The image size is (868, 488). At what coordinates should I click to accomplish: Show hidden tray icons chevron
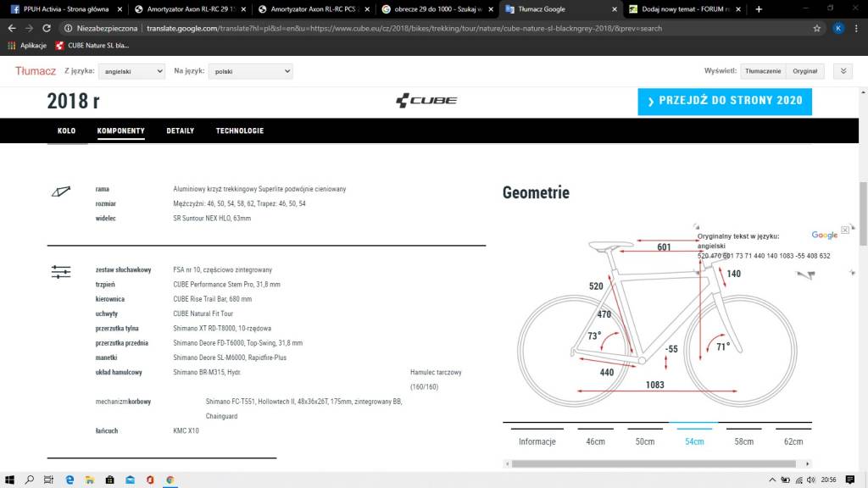point(771,480)
